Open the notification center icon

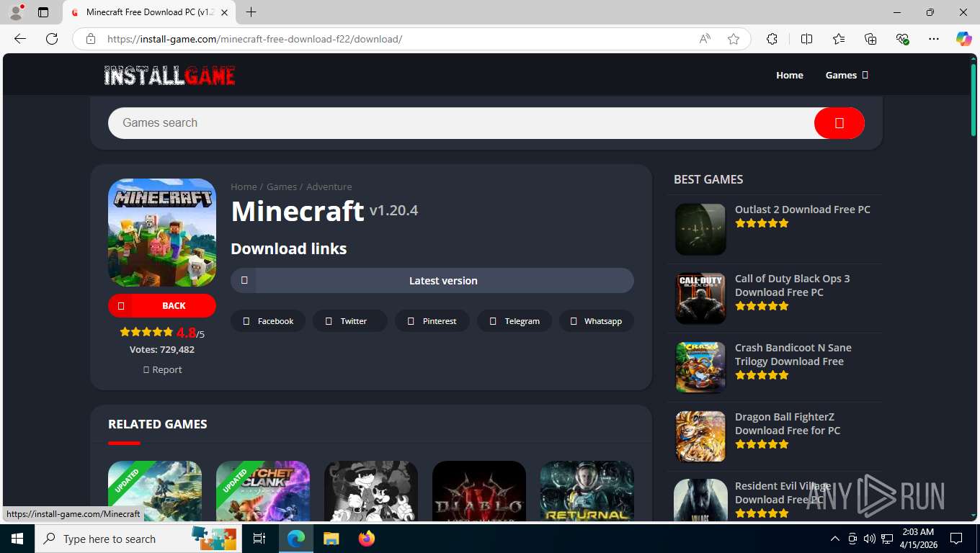click(956, 539)
